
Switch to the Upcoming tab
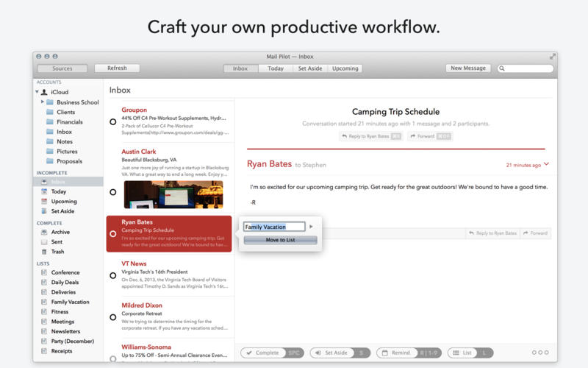point(345,68)
